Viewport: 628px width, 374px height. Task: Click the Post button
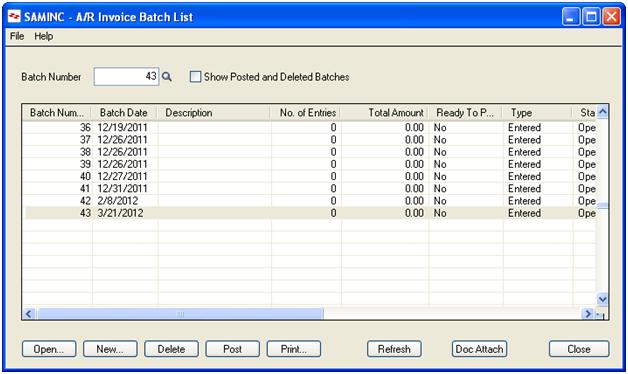pos(233,349)
